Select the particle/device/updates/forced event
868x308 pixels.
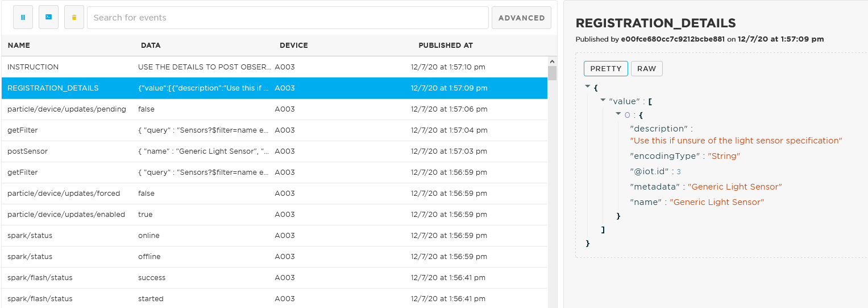[275, 194]
